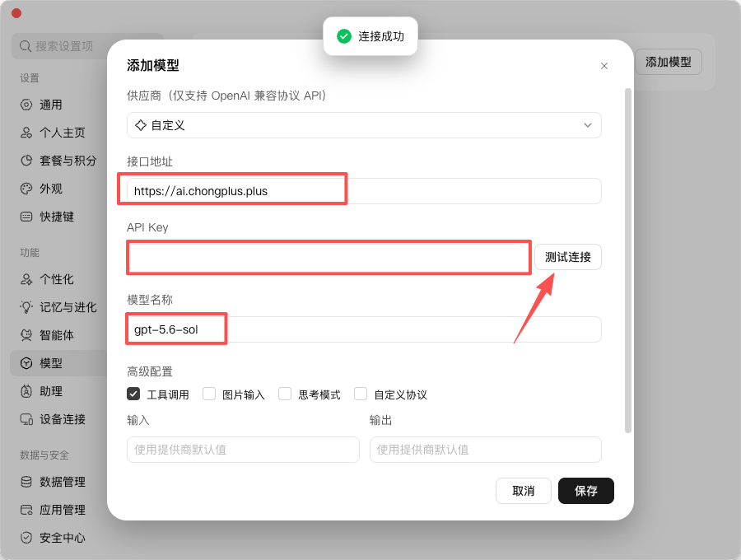This screenshot has width=741, height=560.
Task: Click the 设备连接 device icon
Action: pyautogui.click(x=26, y=419)
